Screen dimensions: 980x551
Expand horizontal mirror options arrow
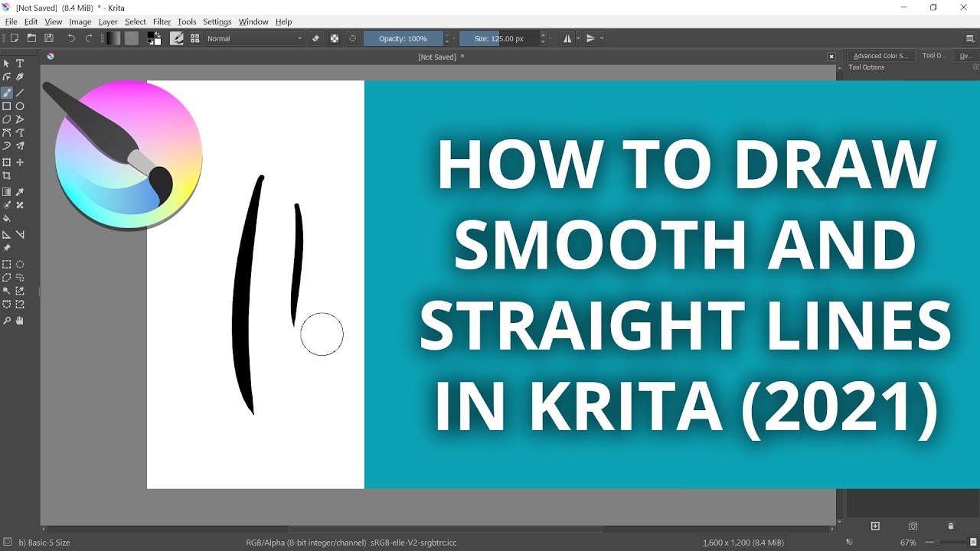coord(579,38)
